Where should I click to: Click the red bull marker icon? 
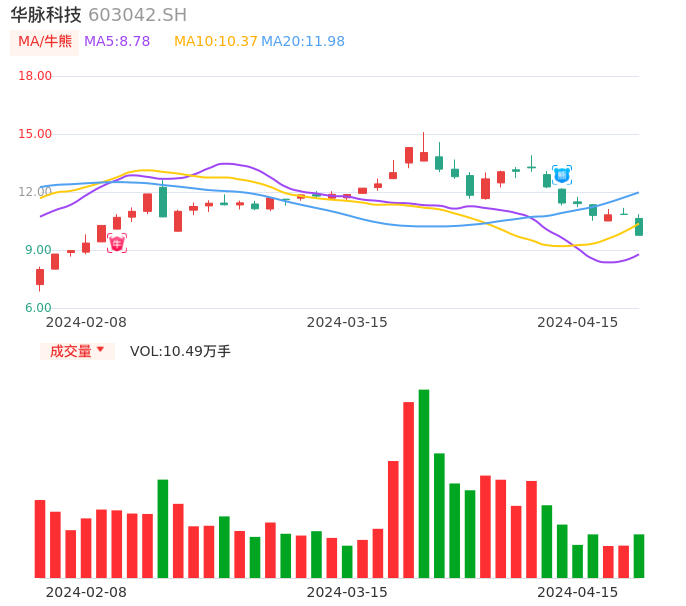(x=117, y=243)
